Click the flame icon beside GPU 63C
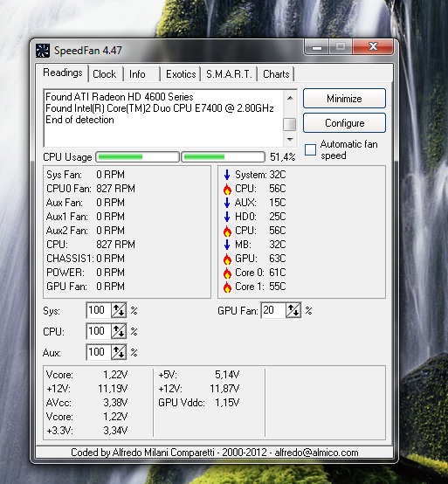 pos(227,259)
